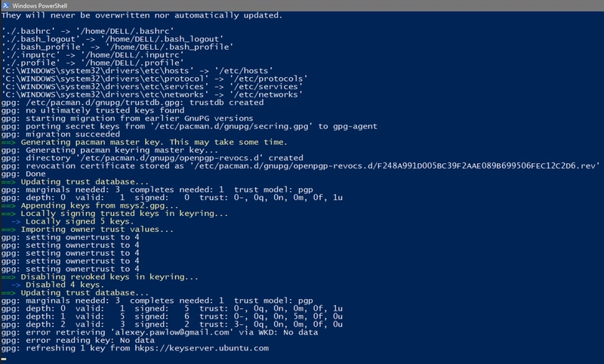Click the green arrow before Generating pacman master key

[8, 142]
